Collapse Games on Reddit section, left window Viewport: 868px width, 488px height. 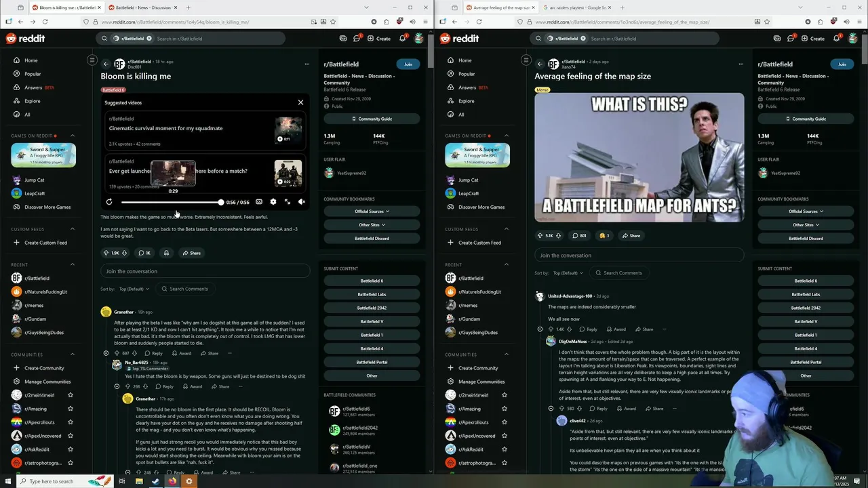(73, 136)
